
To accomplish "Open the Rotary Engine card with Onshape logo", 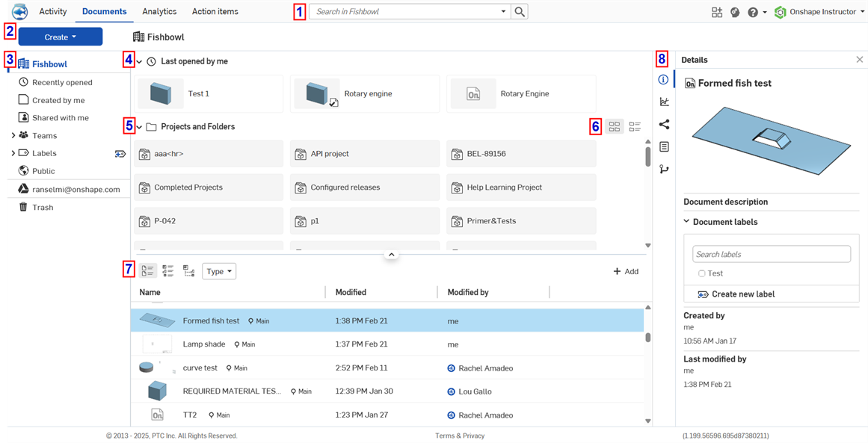I will click(521, 93).
